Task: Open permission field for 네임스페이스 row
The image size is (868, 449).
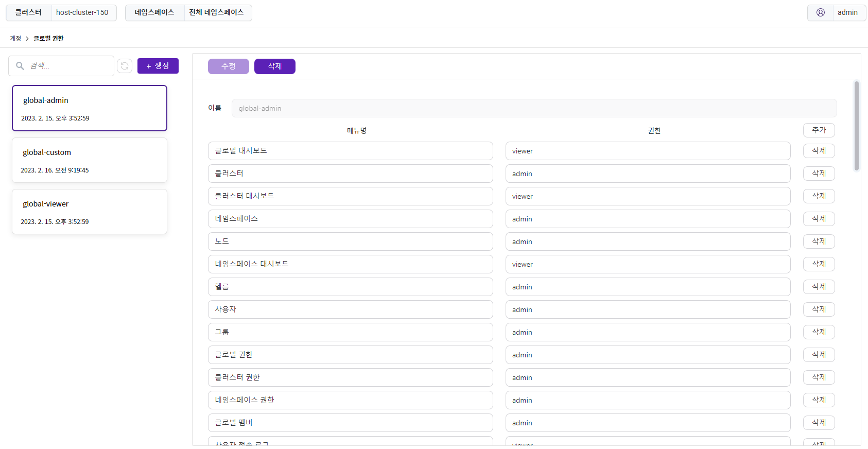Action: (648, 219)
